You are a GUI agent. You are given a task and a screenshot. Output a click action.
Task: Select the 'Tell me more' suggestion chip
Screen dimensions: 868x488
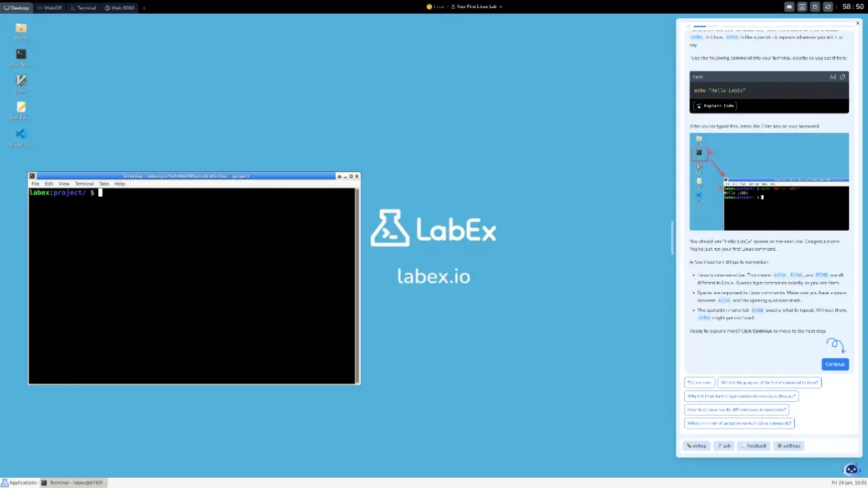(x=699, y=382)
